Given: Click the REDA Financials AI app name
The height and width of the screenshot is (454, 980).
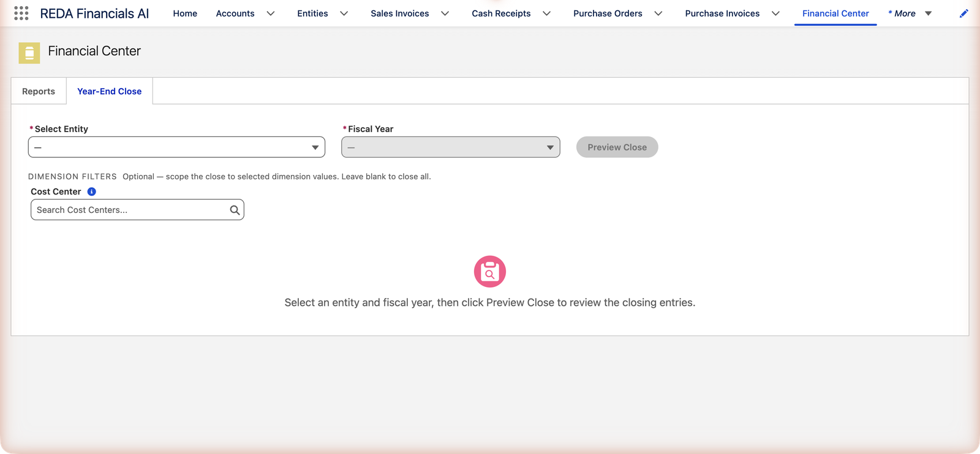Looking at the screenshot, I should (94, 13).
